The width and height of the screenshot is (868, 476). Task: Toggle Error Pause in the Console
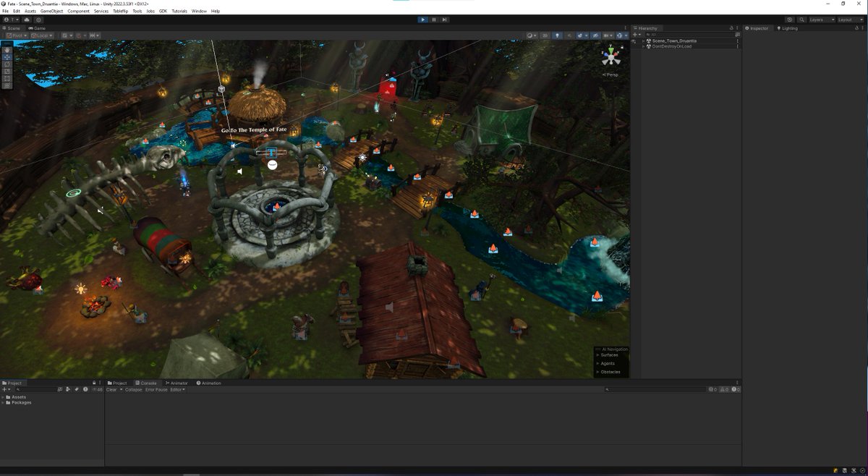point(156,389)
